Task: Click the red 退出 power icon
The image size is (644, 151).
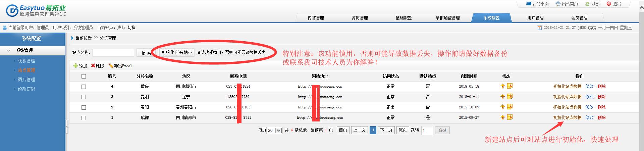Action: point(609,4)
